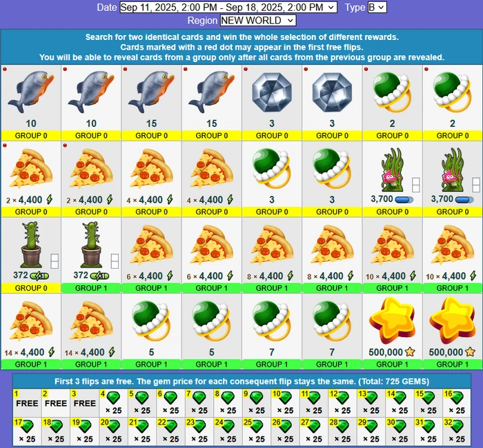483x448 pixels.
Task: Click the right gold star card 500,000
Action: pyautogui.click(x=453, y=332)
